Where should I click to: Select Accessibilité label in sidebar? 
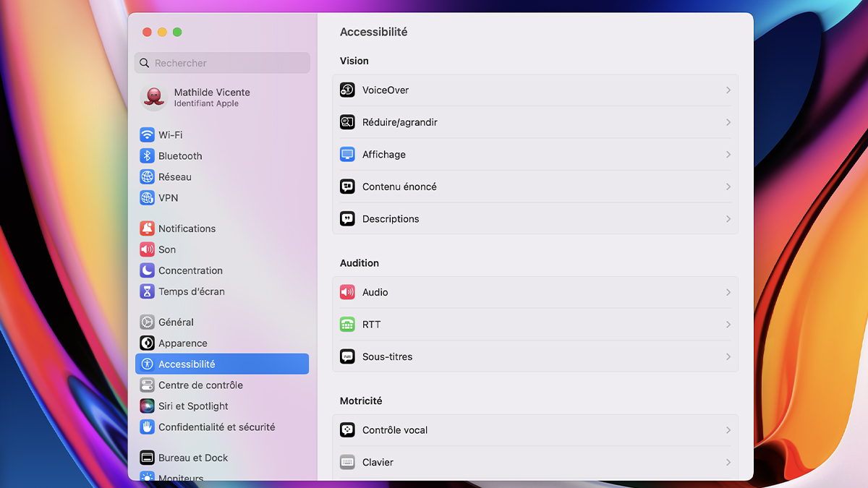pyautogui.click(x=187, y=364)
